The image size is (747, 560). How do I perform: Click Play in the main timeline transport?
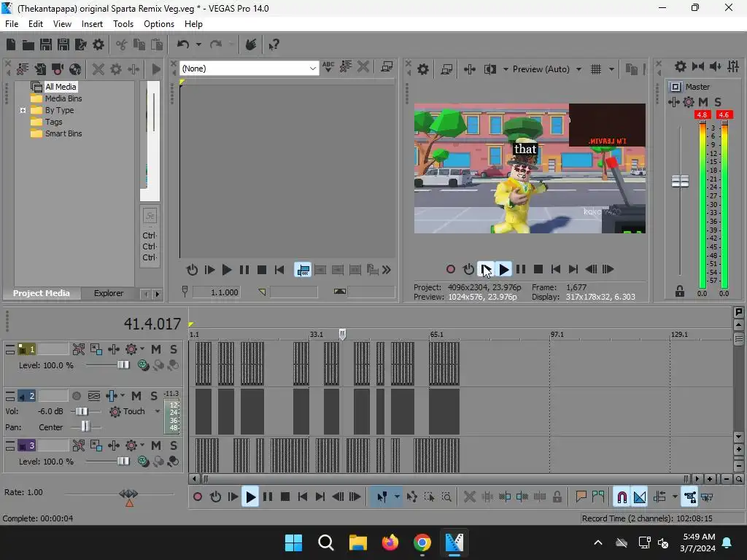pyautogui.click(x=250, y=497)
